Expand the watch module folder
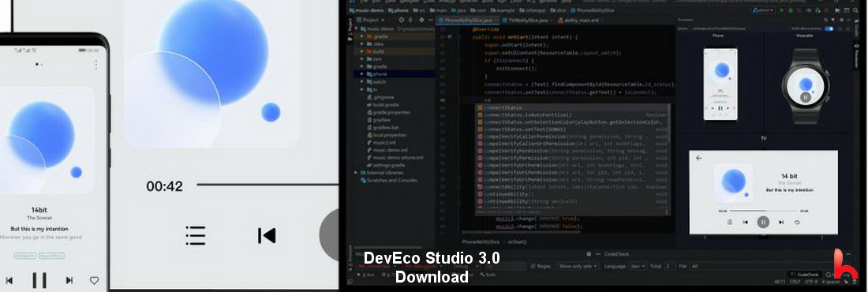The image size is (868, 292). click(x=362, y=81)
